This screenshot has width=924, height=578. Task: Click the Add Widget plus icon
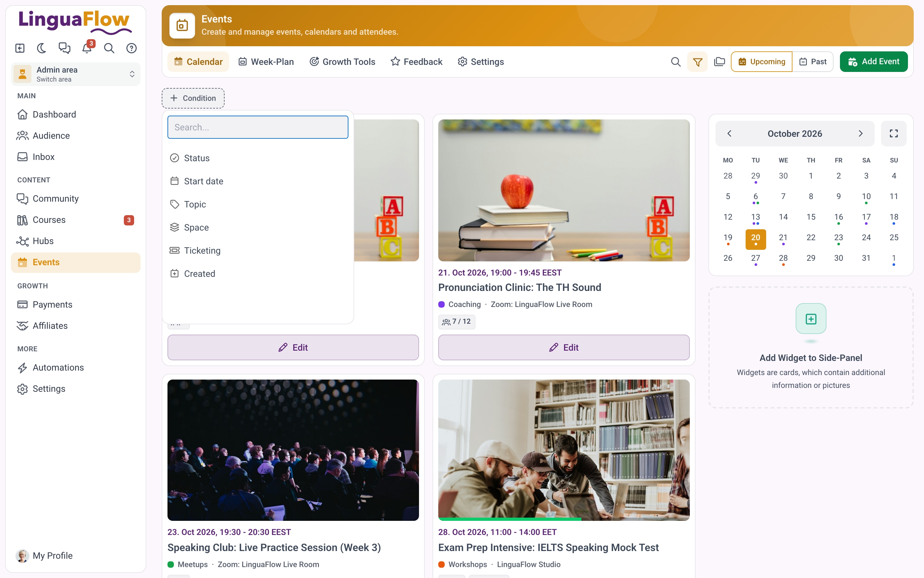[811, 319]
